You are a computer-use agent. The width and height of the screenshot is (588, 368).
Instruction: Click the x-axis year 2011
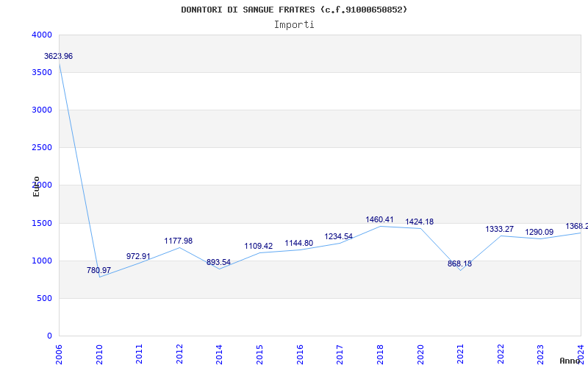tap(139, 355)
